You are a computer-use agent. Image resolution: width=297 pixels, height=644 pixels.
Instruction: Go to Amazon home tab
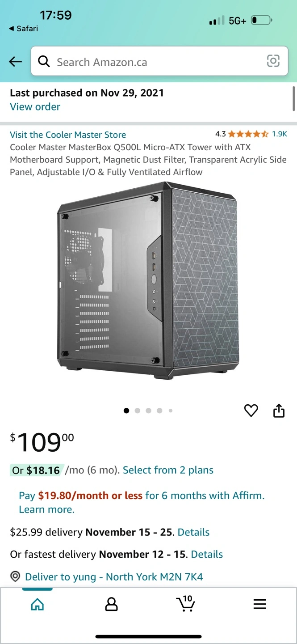coord(38,604)
